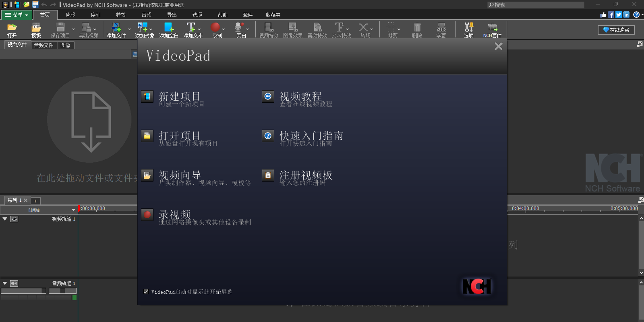Image resolution: width=644 pixels, height=322 pixels.
Task: Switch to the Clips (片段) ribbon tab
Action: coord(70,15)
